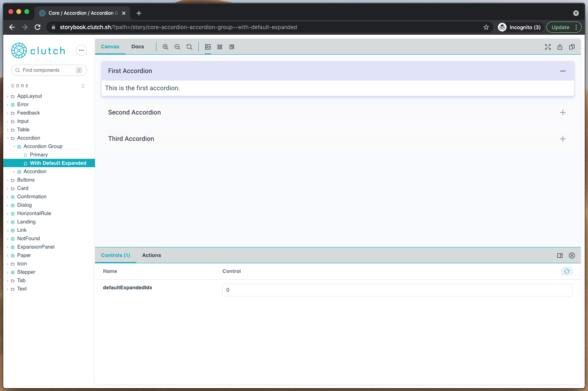Reload the browser page
Viewport: 588px width, 391px height.
tap(38, 27)
